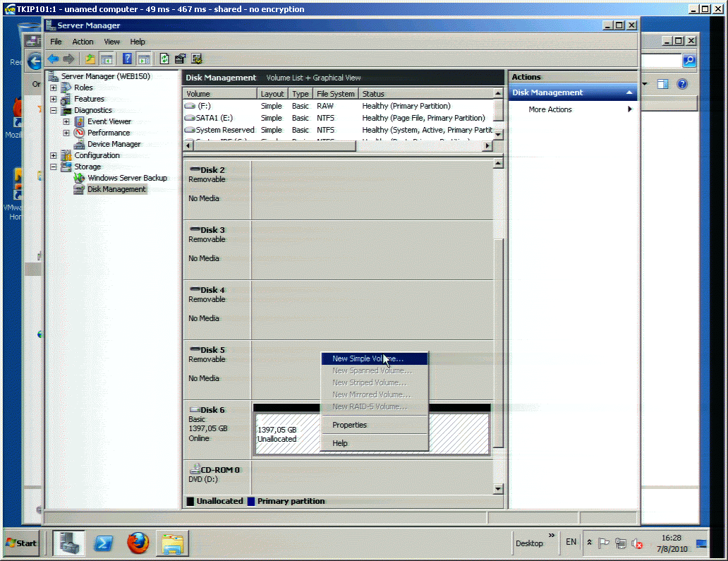Open Firefox from the taskbar
The image size is (728, 561).
coord(138,543)
